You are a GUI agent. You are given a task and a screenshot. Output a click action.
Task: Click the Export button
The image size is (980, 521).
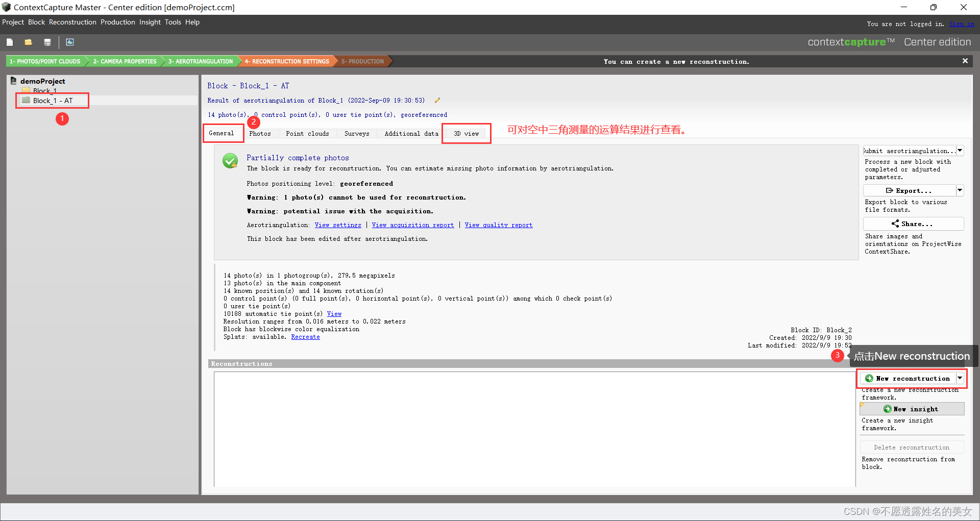click(x=910, y=190)
